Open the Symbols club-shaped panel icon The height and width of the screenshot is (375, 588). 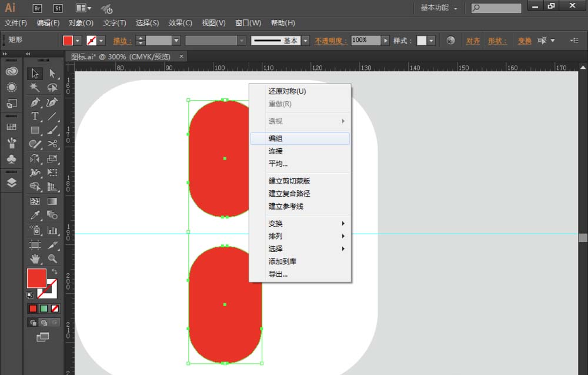pos(12,159)
